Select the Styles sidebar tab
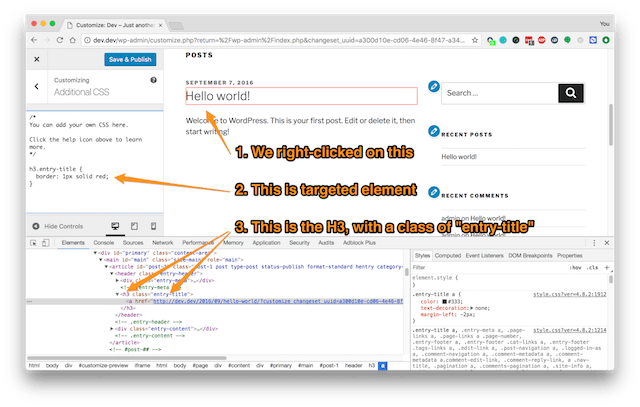640x407 pixels. 422,256
